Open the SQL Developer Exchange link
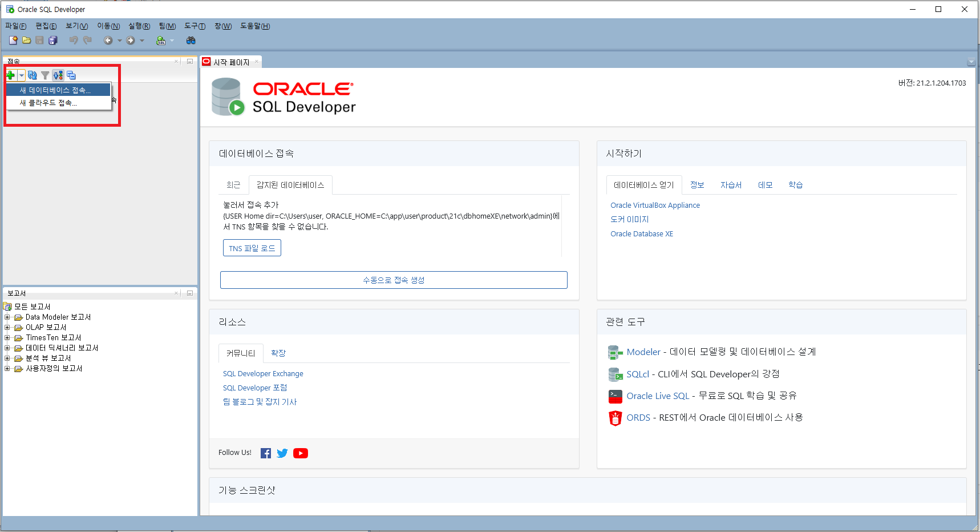 (263, 374)
